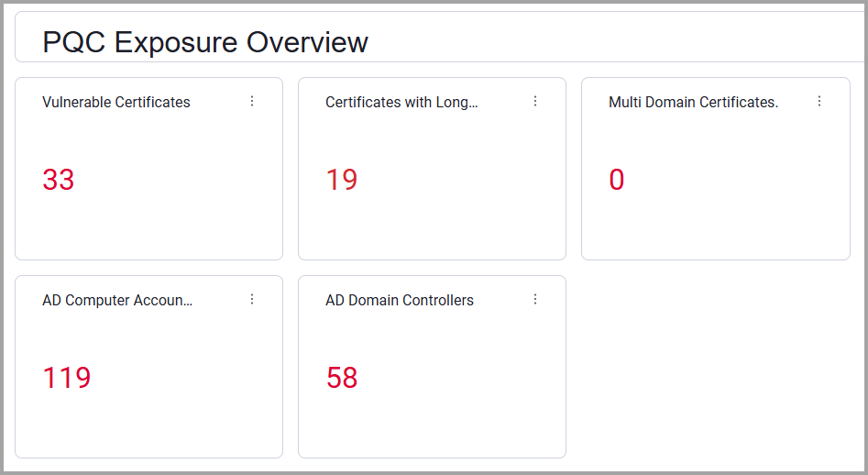Image resolution: width=868 pixels, height=475 pixels.
Task: Click the 19 count under Certificates with Long
Action: click(342, 180)
